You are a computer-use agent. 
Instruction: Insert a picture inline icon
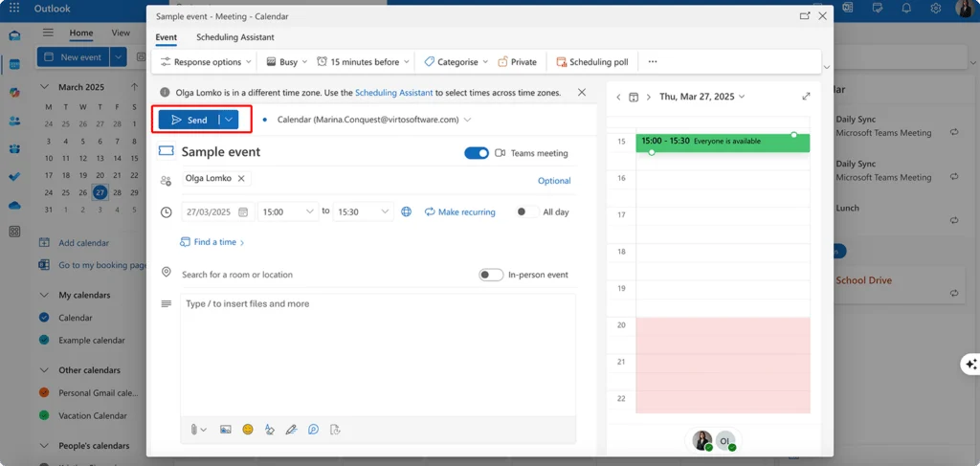pos(226,429)
